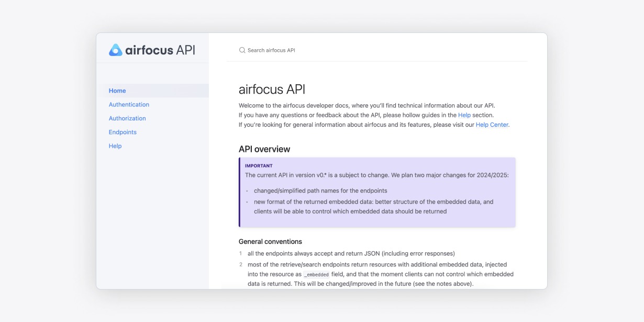Open the Help Center link
644x322 pixels.
point(492,125)
